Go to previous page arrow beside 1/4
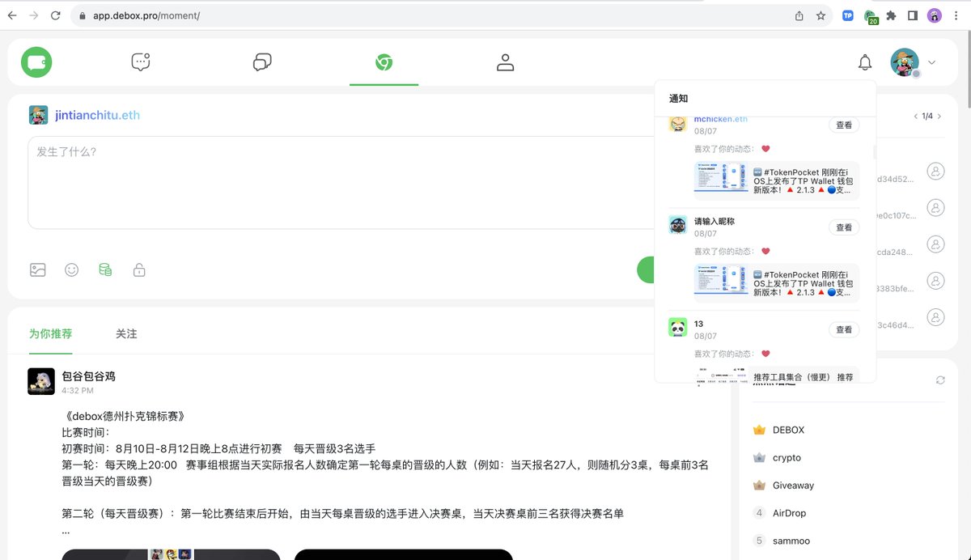The width and height of the screenshot is (971, 560). [x=916, y=116]
